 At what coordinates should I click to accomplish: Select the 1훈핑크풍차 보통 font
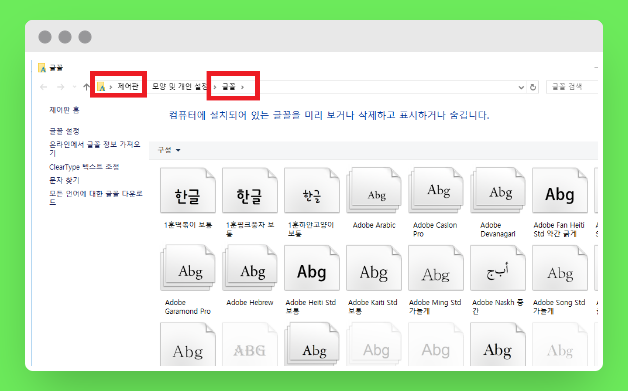click(x=250, y=202)
